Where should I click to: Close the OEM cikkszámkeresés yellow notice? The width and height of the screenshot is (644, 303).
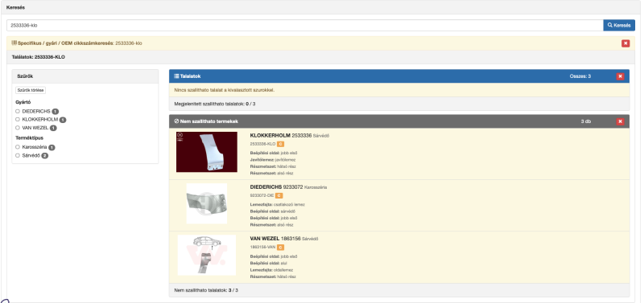tap(625, 43)
